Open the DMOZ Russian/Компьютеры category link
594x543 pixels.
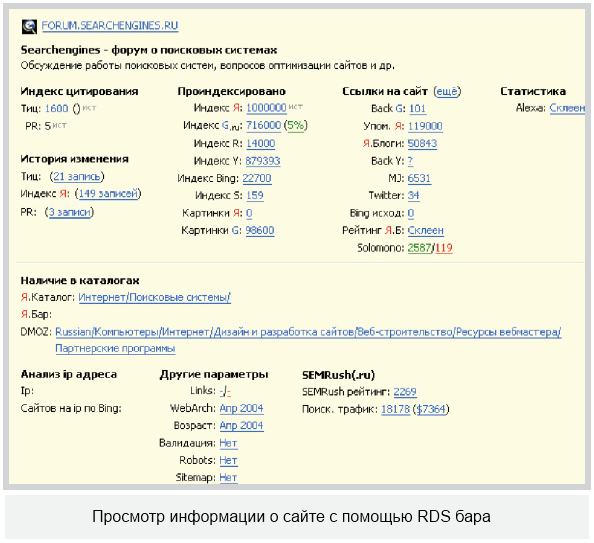pos(308,332)
